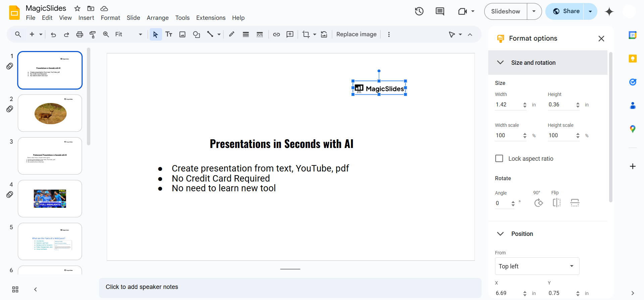Select the Paint format tool
Screen dimensions: 644x300
point(93,34)
